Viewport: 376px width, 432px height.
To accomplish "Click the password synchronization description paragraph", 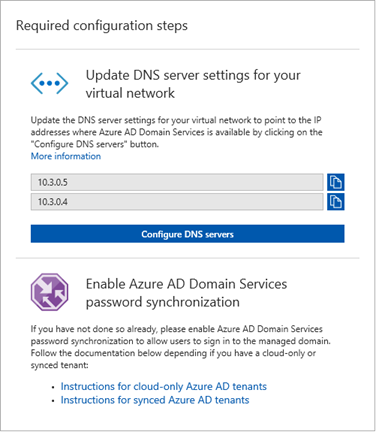I will (x=181, y=347).
